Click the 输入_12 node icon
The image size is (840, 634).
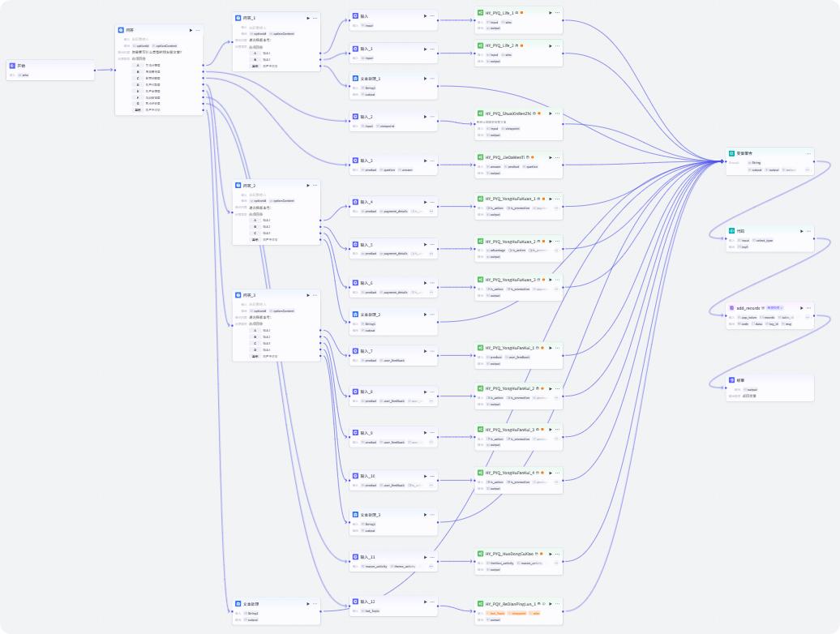point(355,602)
